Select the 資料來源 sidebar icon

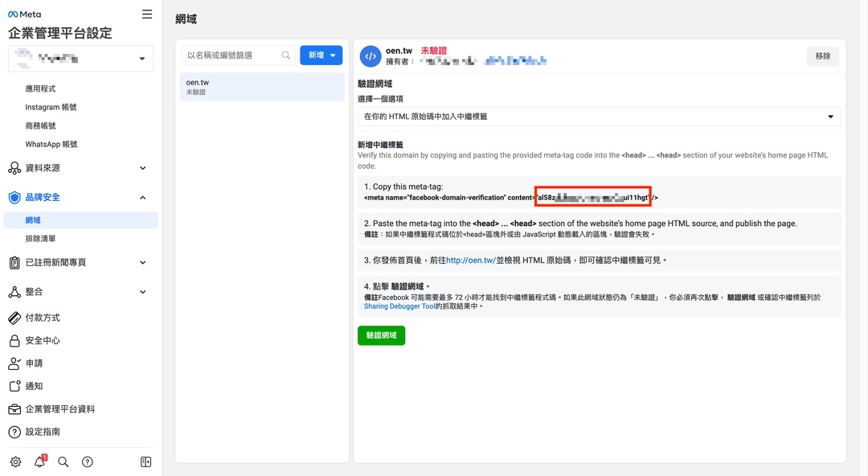pyautogui.click(x=14, y=168)
